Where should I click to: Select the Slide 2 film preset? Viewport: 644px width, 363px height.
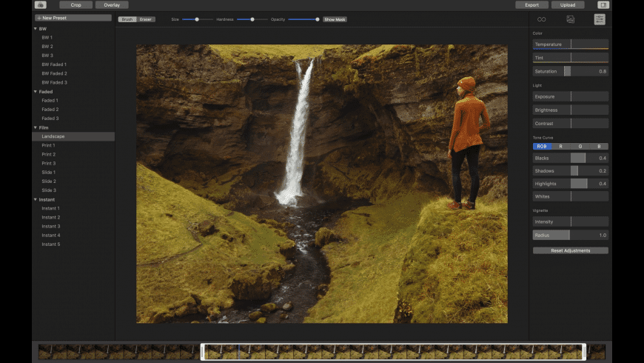49,181
